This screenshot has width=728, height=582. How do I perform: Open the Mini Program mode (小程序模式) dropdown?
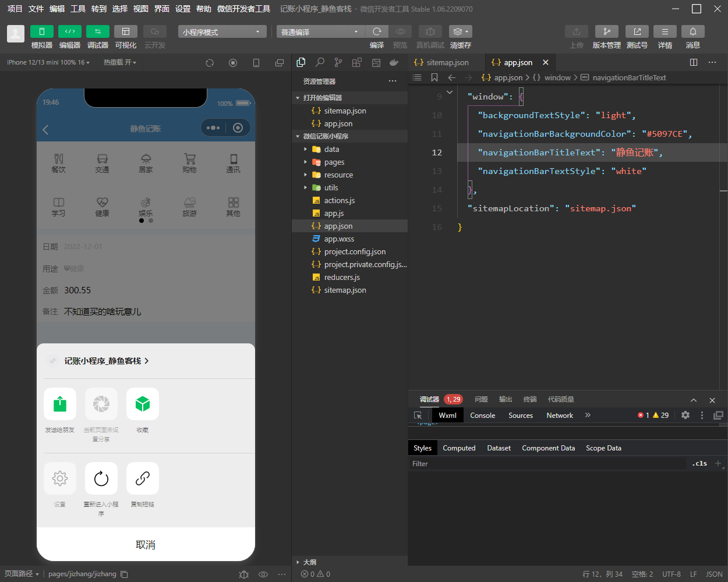[222, 32]
